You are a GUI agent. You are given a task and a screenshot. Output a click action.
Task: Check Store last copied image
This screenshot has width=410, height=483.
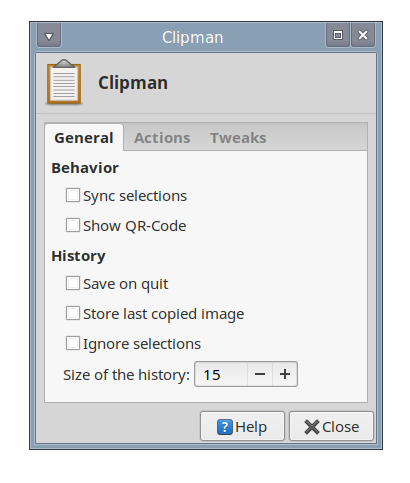(73, 313)
